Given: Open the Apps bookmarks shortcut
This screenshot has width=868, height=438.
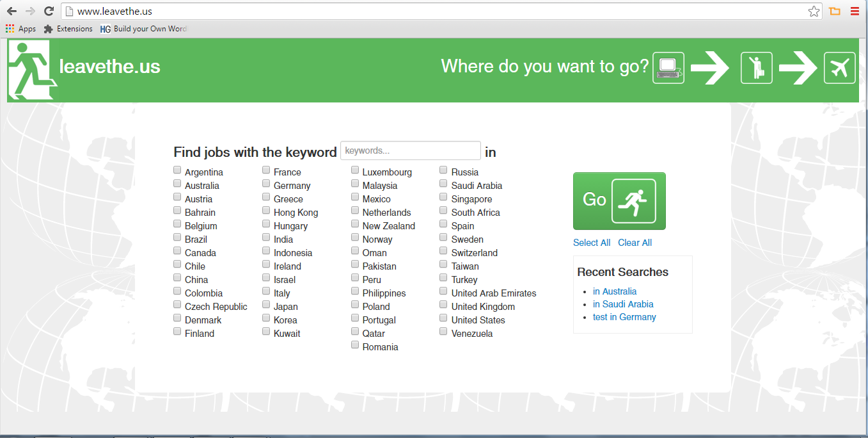Looking at the screenshot, I should [x=20, y=29].
